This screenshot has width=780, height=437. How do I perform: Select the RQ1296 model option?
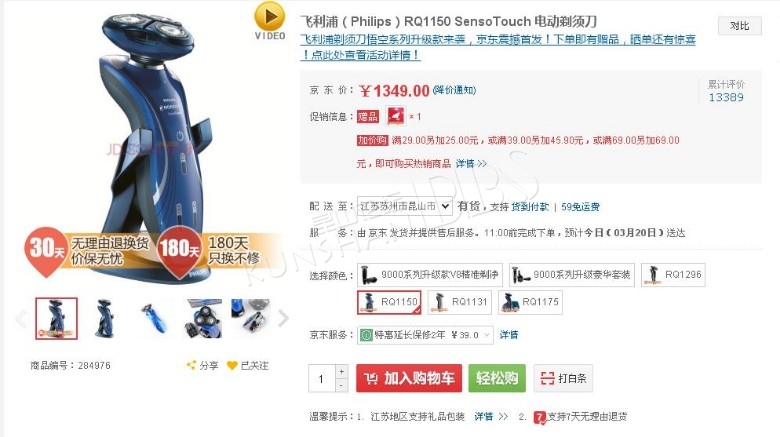click(x=673, y=275)
